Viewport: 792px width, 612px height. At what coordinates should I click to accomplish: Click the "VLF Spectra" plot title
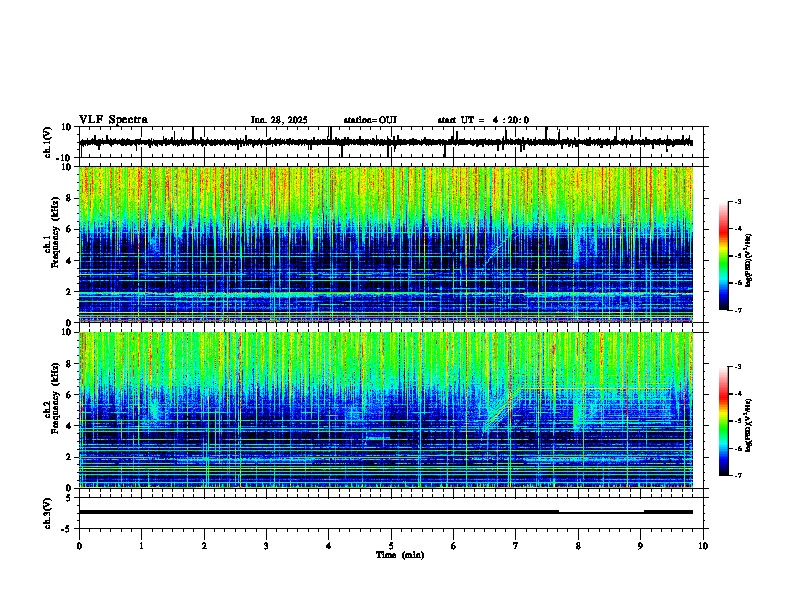pos(113,120)
